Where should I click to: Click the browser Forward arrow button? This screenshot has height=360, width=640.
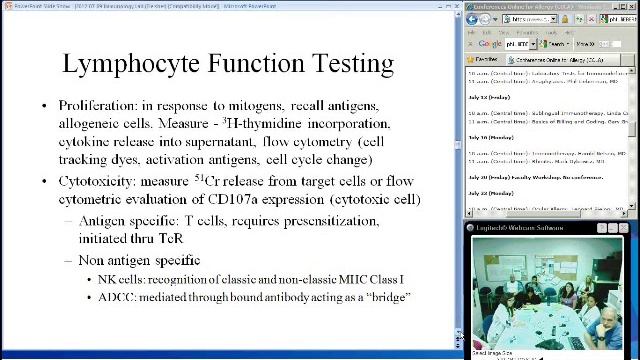(x=484, y=19)
